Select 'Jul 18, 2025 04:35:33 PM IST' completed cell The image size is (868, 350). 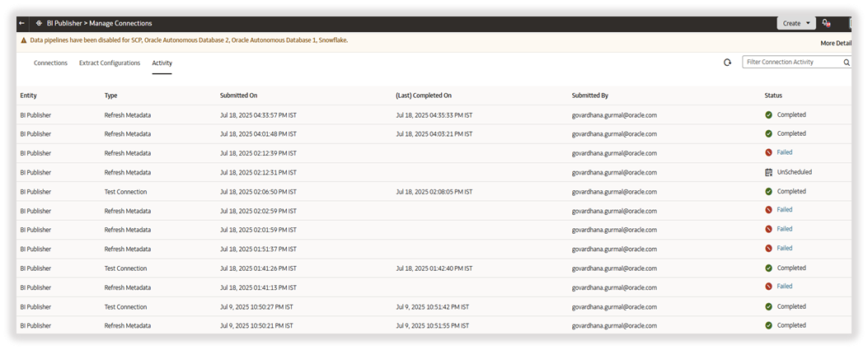(x=434, y=115)
